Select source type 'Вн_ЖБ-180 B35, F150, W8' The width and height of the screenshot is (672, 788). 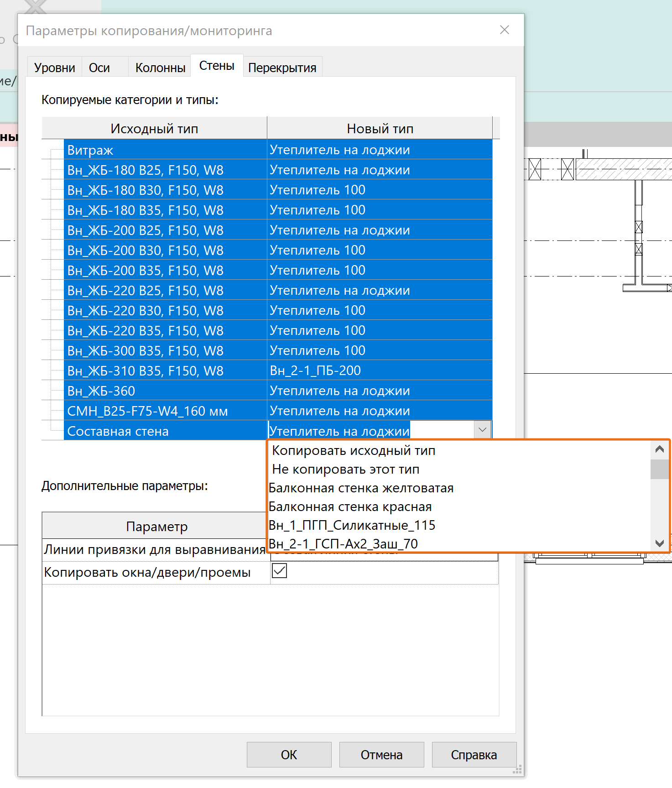click(x=165, y=210)
